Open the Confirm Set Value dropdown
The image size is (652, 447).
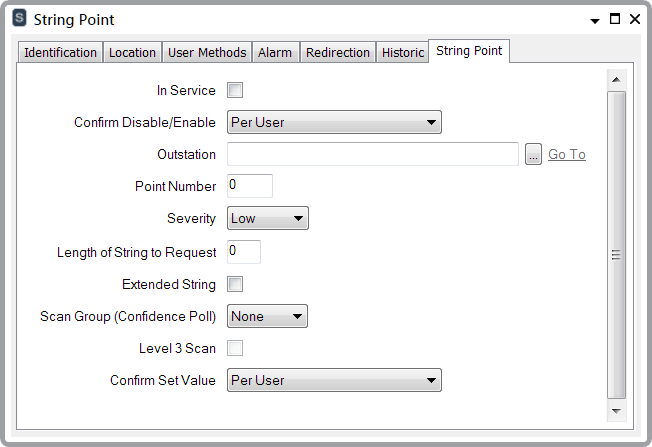[334, 380]
